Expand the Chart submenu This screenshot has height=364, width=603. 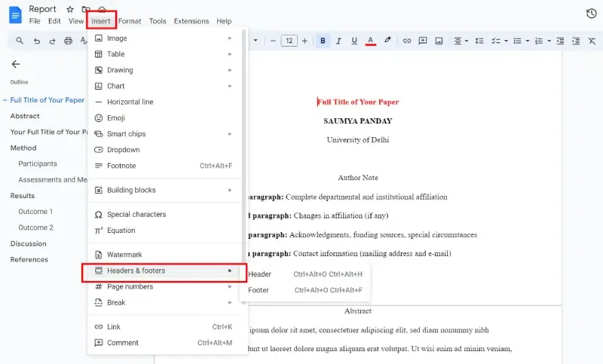pyautogui.click(x=164, y=86)
